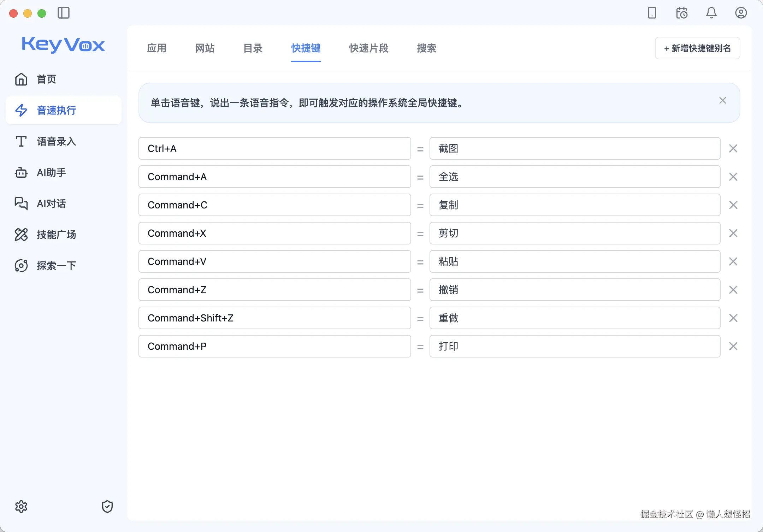Click the shield security icon at bottom

(107, 506)
